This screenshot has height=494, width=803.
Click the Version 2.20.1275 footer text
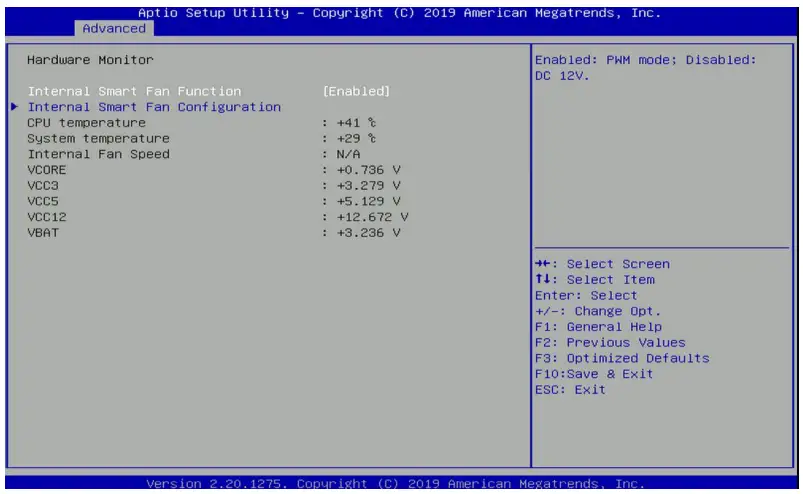pyautogui.click(x=395, y=483)
